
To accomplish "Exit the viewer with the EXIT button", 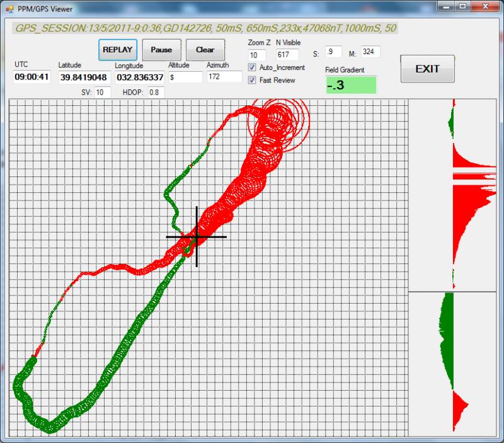I will point(427,69).
